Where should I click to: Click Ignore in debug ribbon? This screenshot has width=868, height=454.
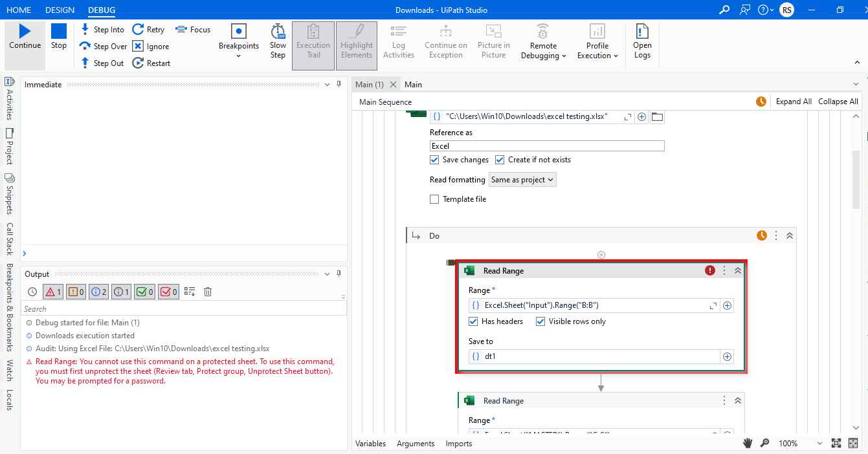(x=151, y=47)
